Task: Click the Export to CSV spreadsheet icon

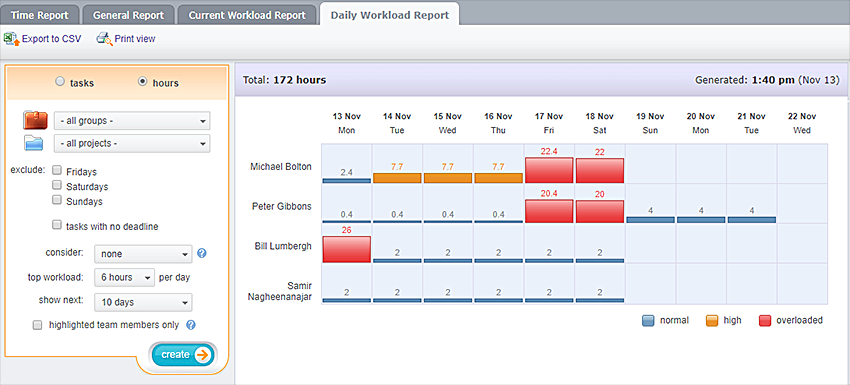Action: pos(11,39)
